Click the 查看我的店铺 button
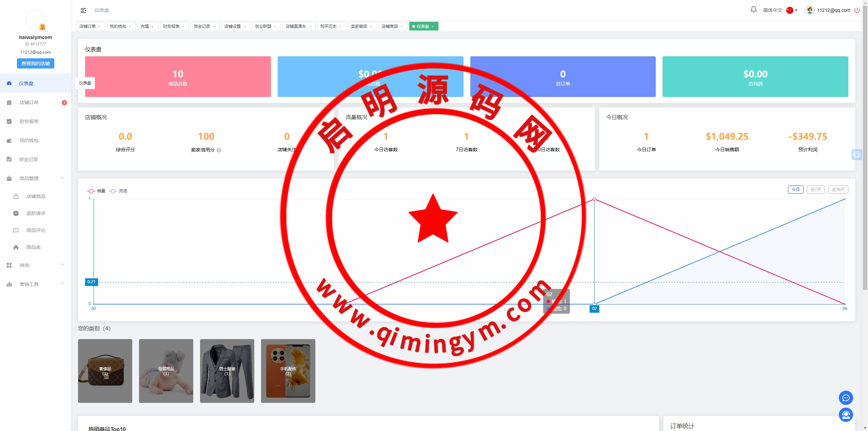Image resolution: width=868 pixels, height=431 pixels. click(x=36, y=63)
